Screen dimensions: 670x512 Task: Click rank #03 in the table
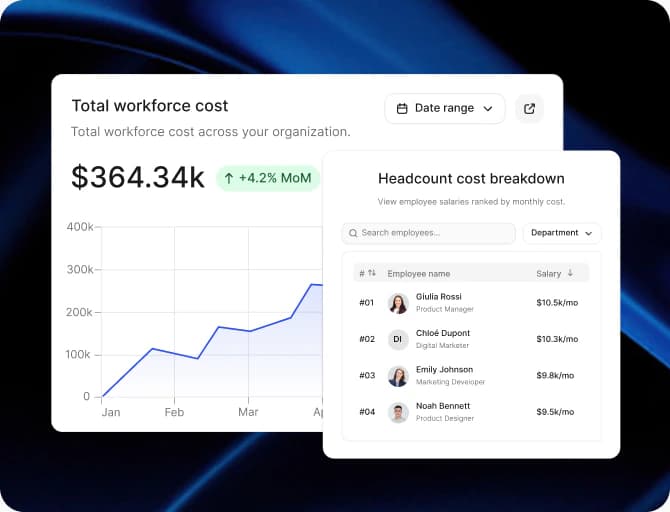tap(367, 375)
